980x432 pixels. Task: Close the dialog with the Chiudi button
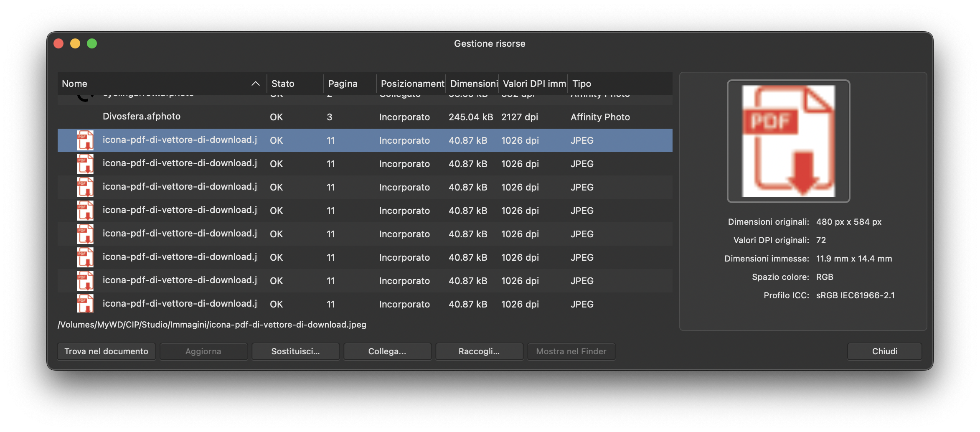(x=884, y=351)
